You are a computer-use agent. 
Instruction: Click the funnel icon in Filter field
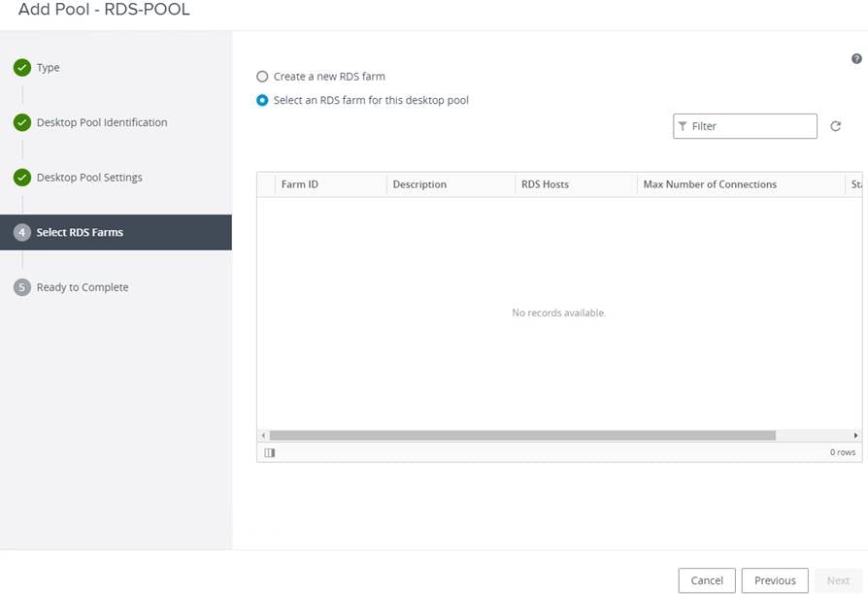tap(683, 126)
